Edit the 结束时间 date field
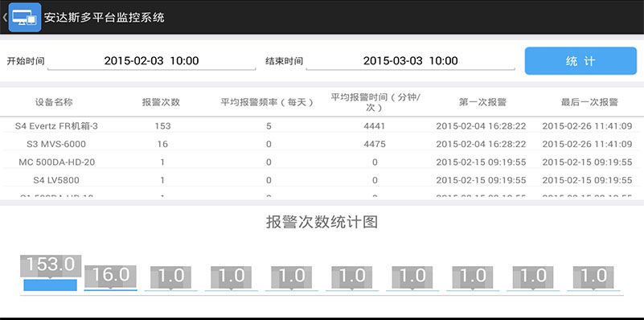 [410, 61]
